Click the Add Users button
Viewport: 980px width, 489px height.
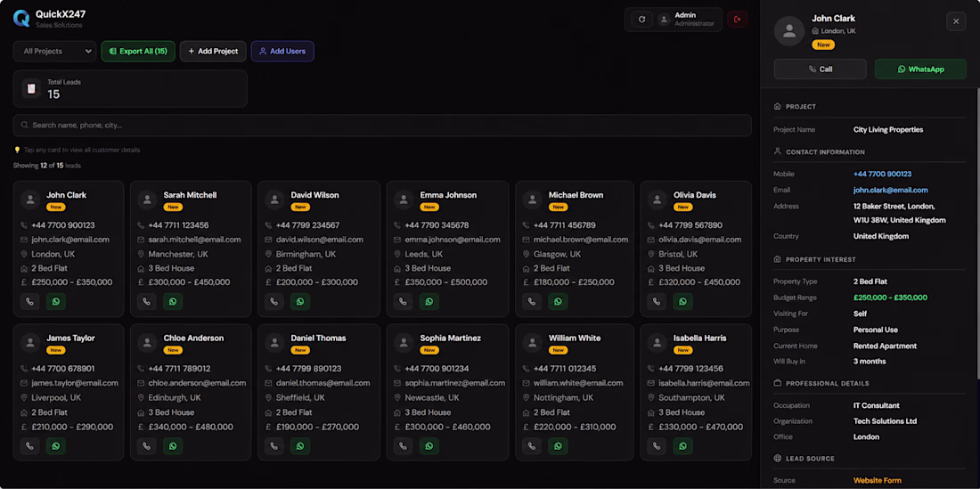tap(282, 51)
